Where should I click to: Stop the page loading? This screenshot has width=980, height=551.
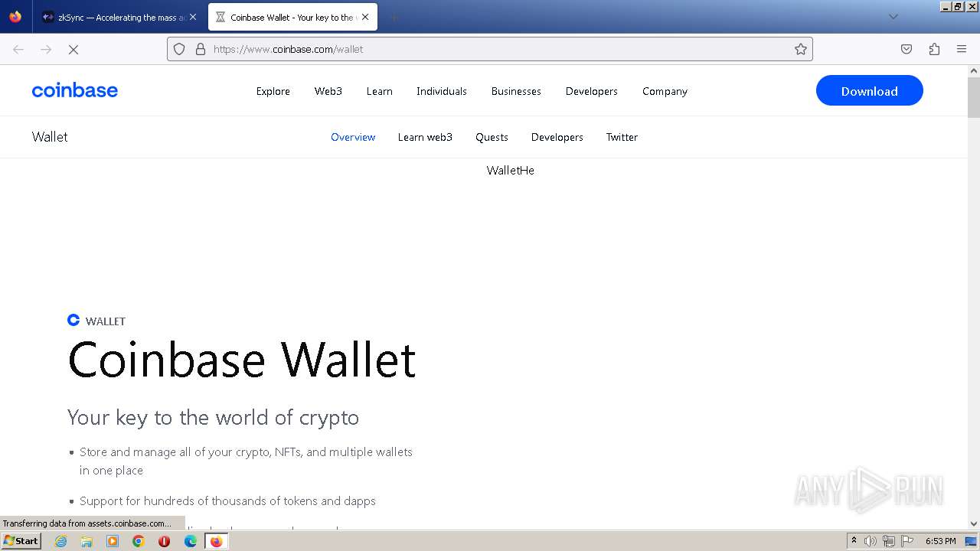(x=73, y=49)
